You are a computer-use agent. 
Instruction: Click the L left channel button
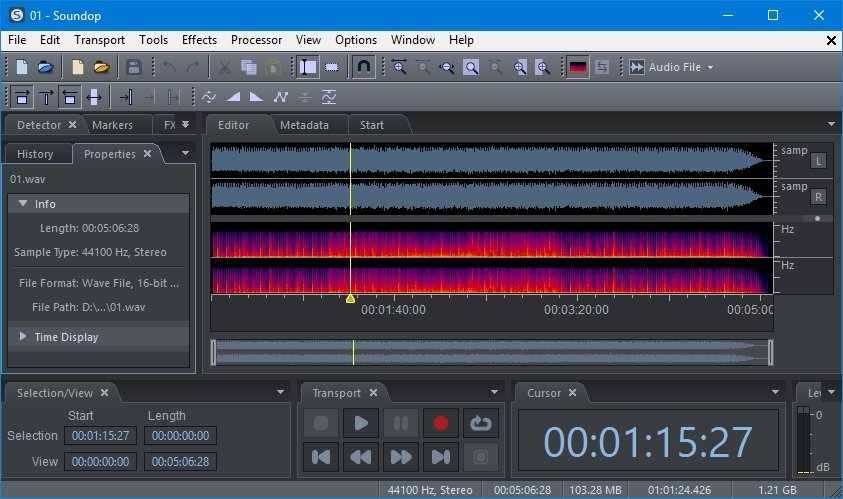(x=818, y=161)
